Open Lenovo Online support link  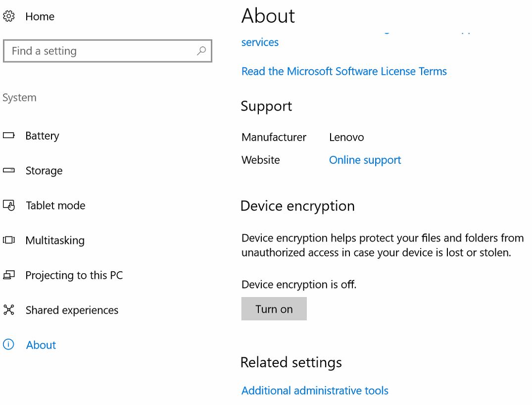(x=365, y=160)
